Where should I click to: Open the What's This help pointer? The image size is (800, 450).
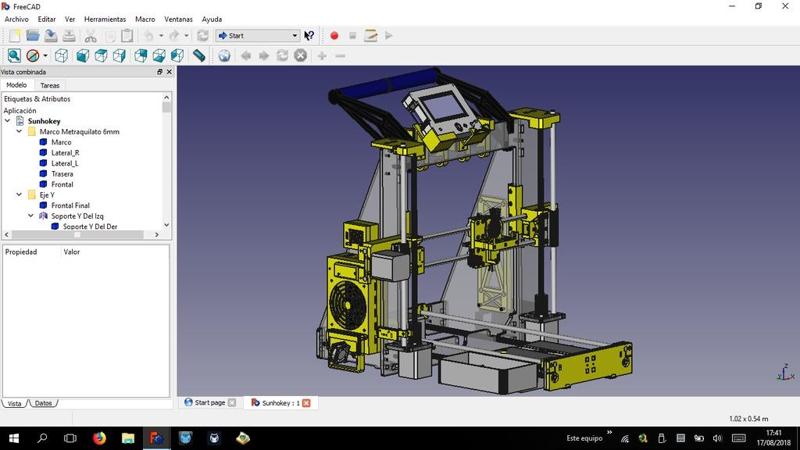[x=309, y=36]
